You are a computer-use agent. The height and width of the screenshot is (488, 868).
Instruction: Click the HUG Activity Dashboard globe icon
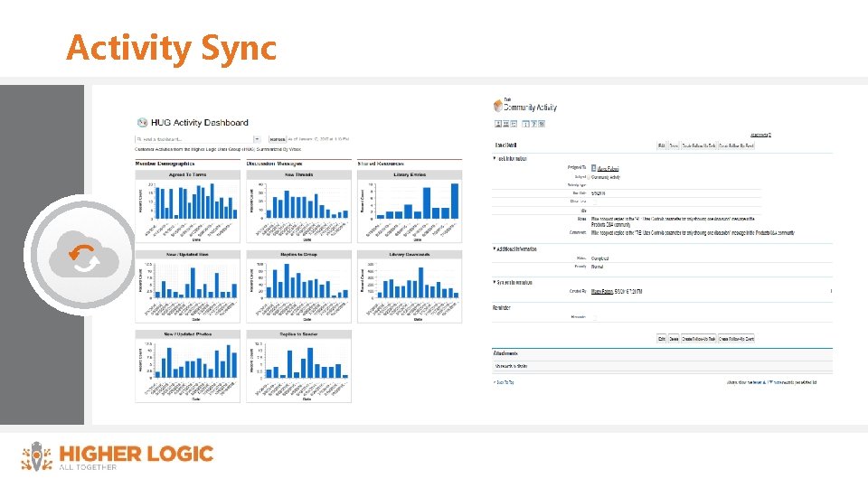(142, 122)
